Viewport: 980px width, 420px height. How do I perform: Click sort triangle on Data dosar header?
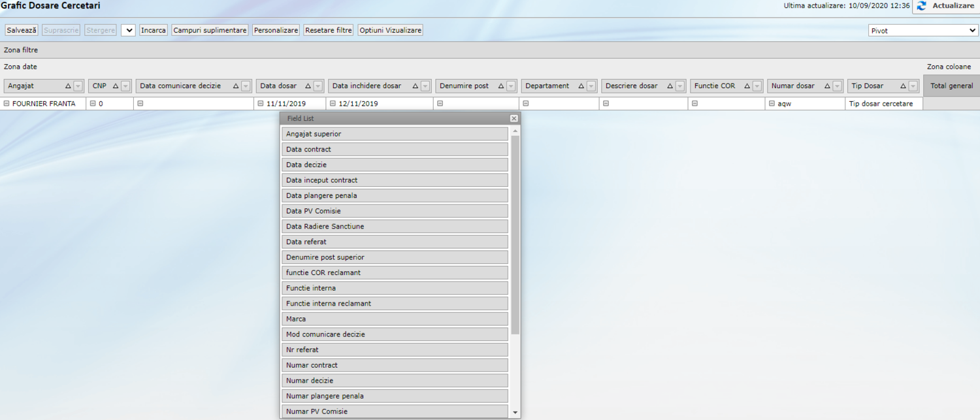[308, 86]
